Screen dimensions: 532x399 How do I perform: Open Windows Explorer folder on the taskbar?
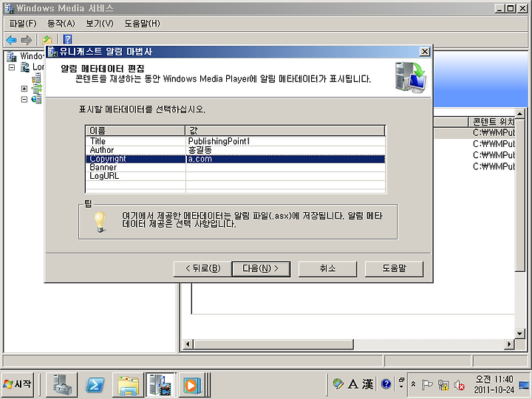tap(128, 385)
